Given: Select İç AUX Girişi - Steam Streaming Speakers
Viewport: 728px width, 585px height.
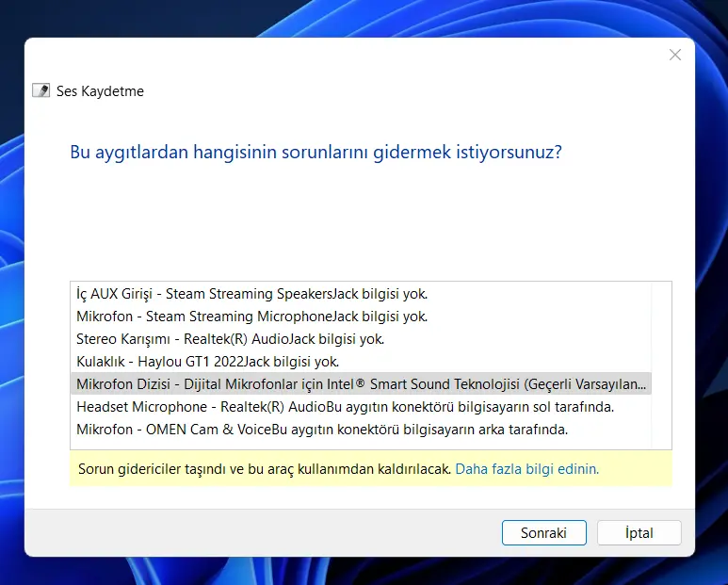Looking at the screenshot, I should pyautogui.click(x=362, y=294).
